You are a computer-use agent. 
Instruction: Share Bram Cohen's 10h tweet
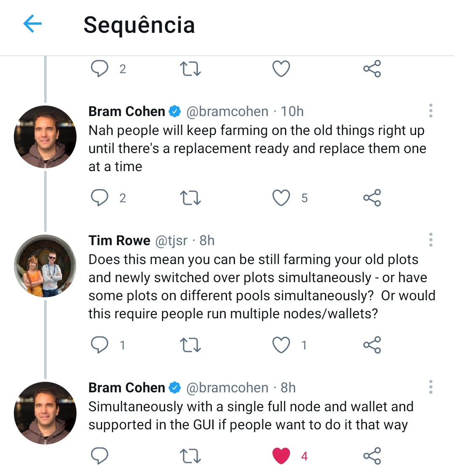click(x=372, y=198)
